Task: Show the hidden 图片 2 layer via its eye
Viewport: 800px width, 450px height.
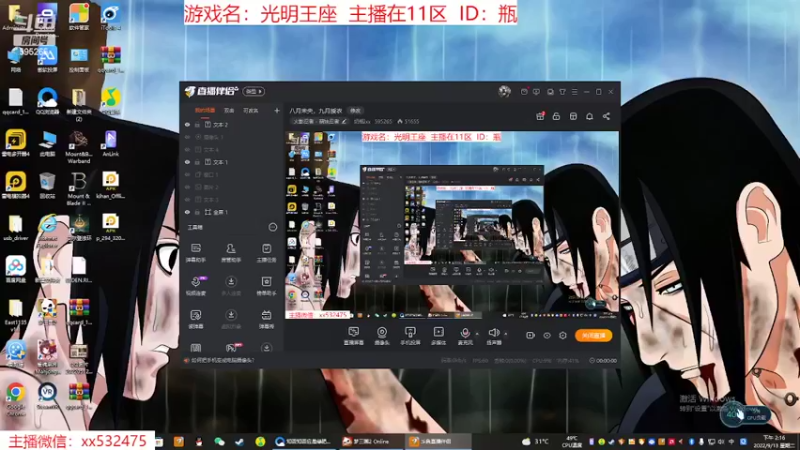Action: coord(187,187)
